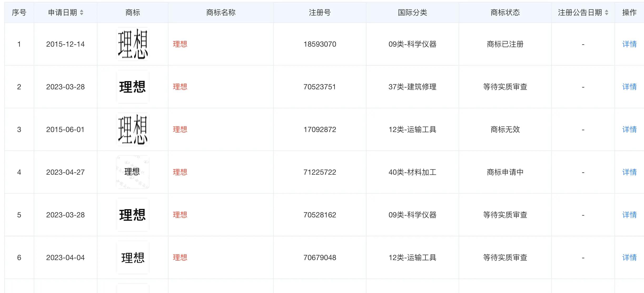Click the 注册公告日期 column header text

[580, 12]
